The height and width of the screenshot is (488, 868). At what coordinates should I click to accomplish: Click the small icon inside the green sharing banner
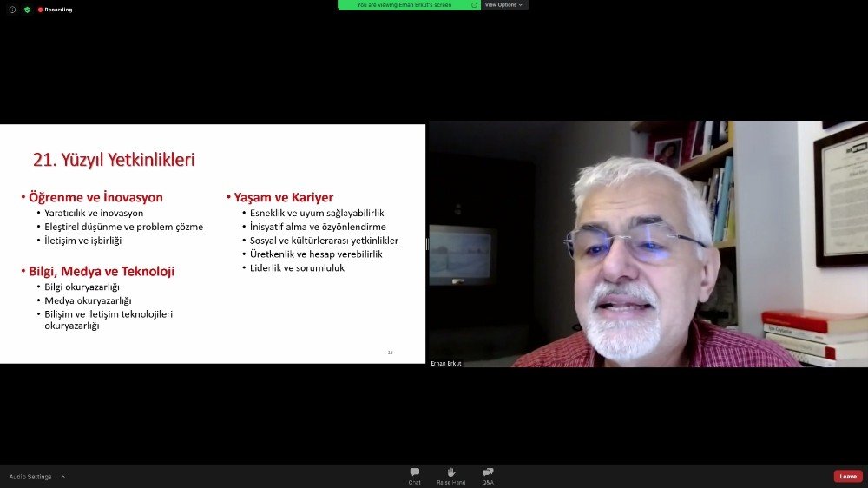[474, 4]
